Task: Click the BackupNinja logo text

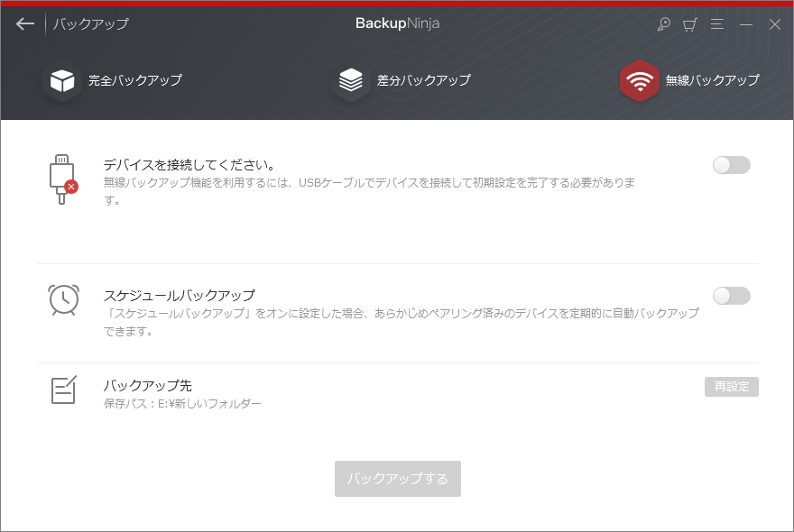Action: 398,23
